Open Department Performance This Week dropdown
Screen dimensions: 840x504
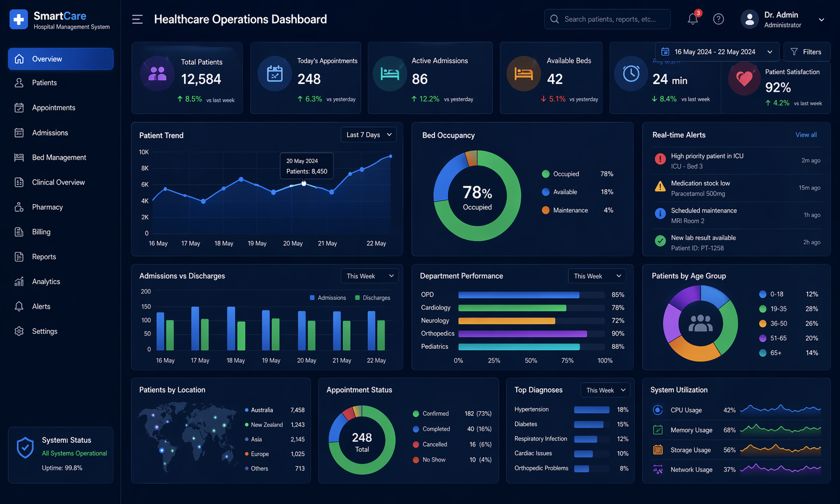[597, 276]
